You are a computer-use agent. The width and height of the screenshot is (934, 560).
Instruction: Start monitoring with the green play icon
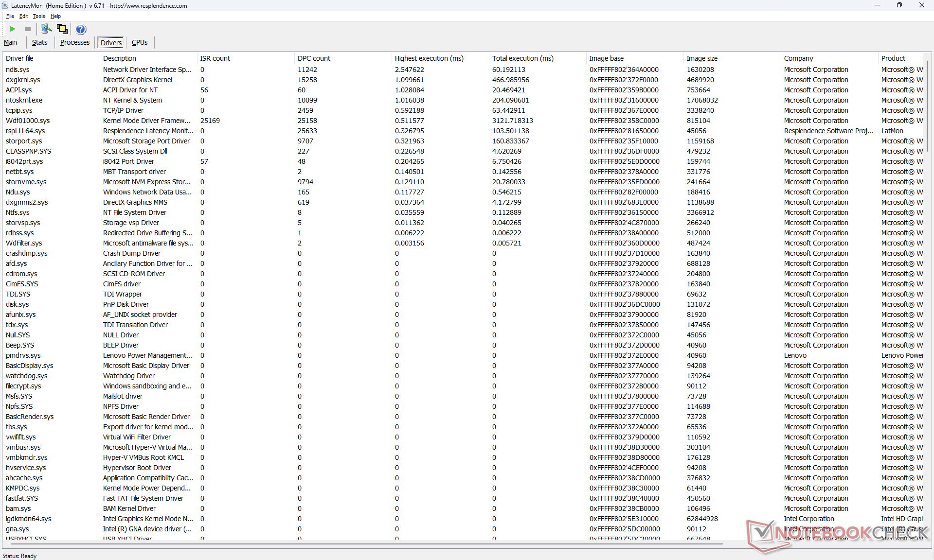(13, 29)
